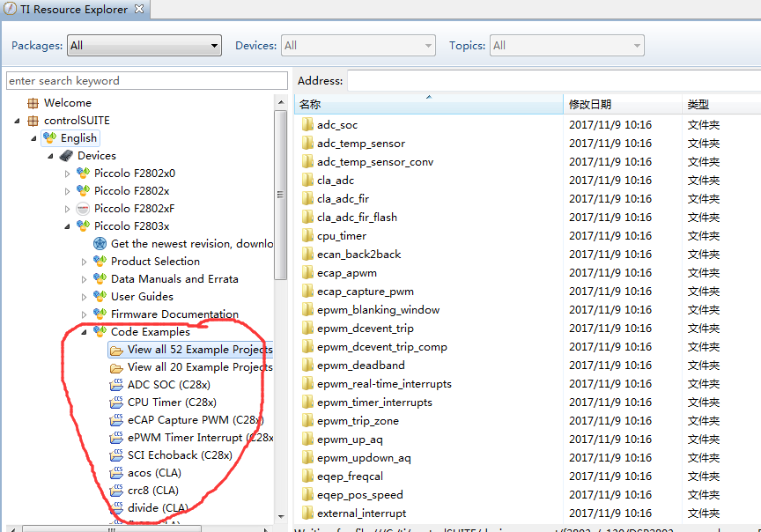Expand the Product Selection node
761x532 pixels.
pos(84,262)
